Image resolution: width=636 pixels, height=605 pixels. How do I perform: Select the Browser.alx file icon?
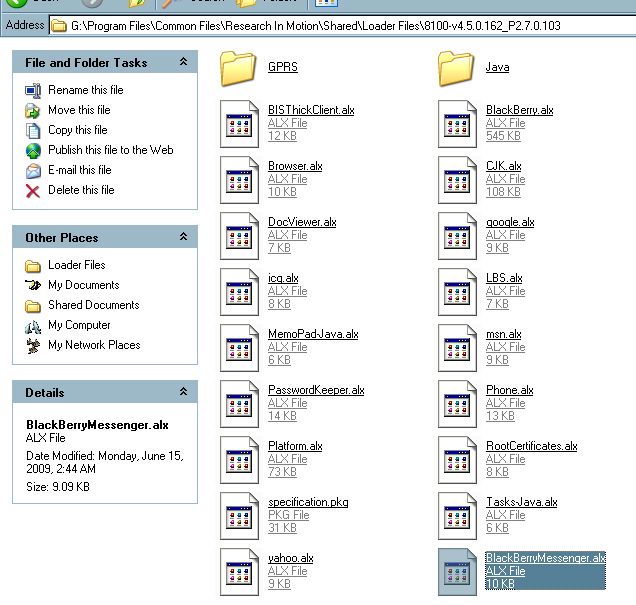tap(239, 180)
